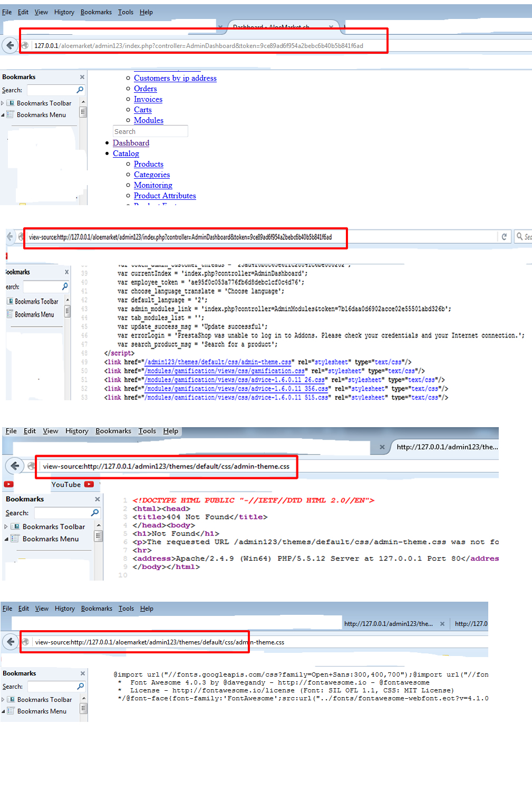The height and width of the screenshot is (791, 532).
Task: Open the Products link
Action: point(149,164)
